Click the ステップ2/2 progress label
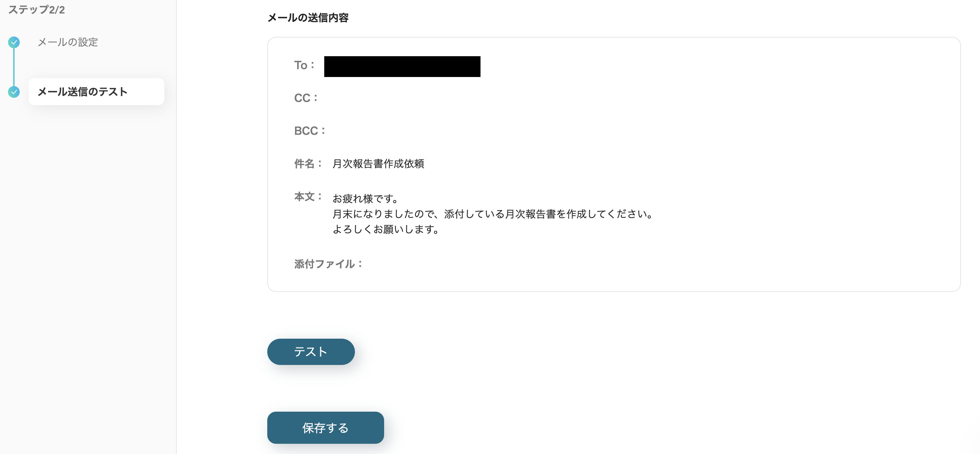 coord(37,10)
